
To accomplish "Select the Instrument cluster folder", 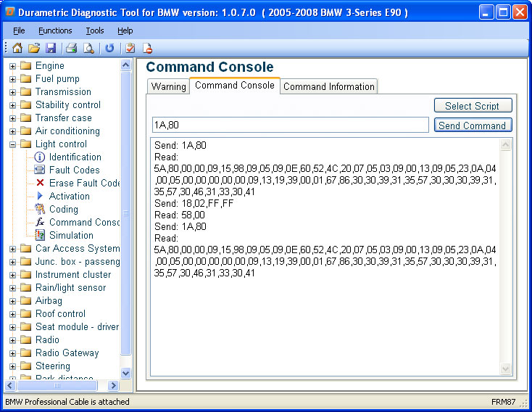I will pos(73,274).
